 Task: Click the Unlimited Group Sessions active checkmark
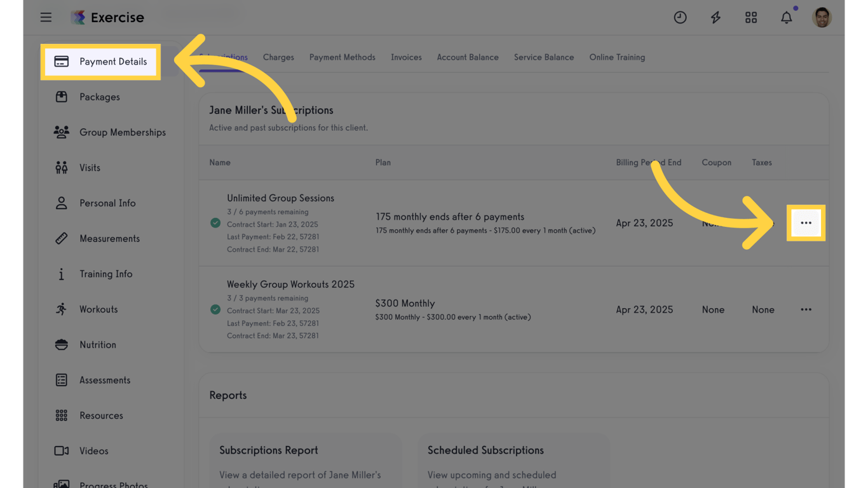click(215, 223)
